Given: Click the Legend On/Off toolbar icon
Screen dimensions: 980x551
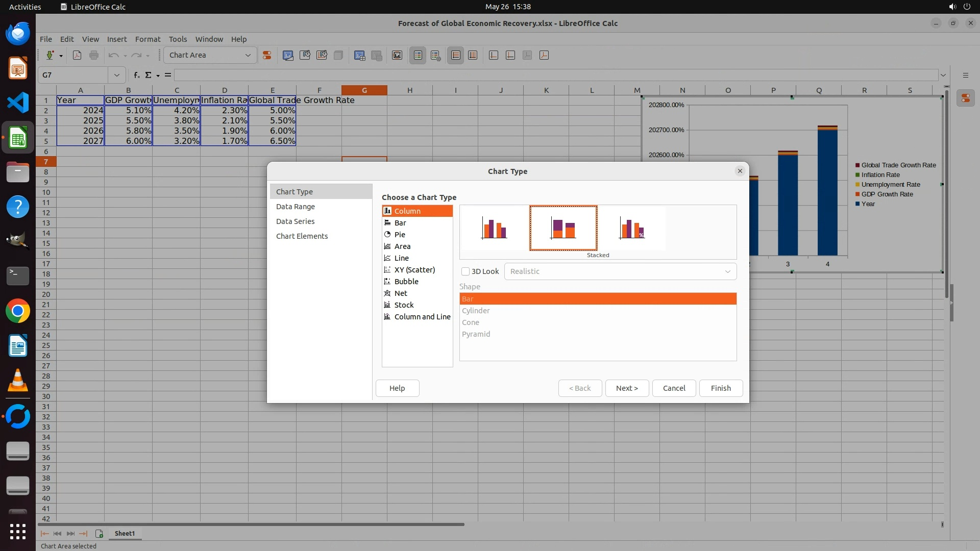Looking at the screenshot, I should click(x=418, y=55).
